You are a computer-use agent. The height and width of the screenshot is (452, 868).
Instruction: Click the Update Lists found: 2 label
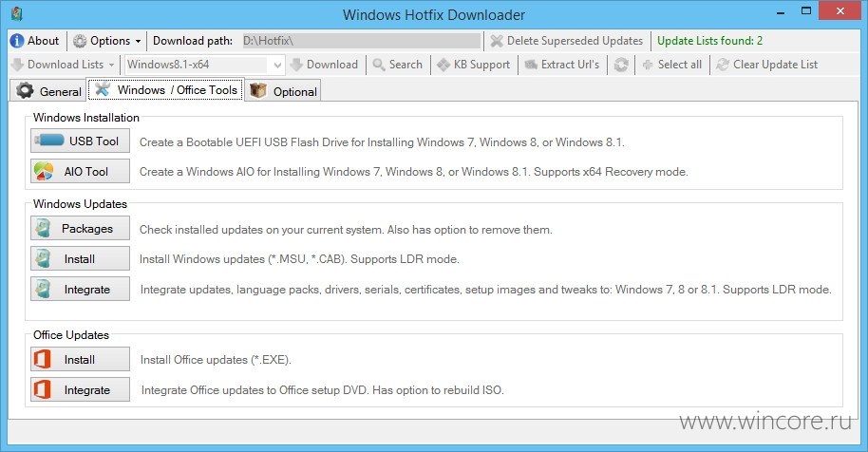click(x=709, y=41)
